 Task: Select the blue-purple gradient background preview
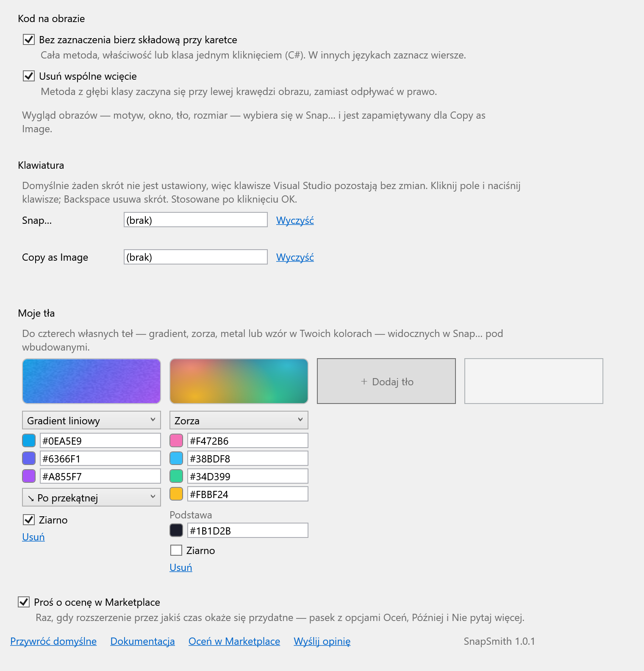[92, 381]
